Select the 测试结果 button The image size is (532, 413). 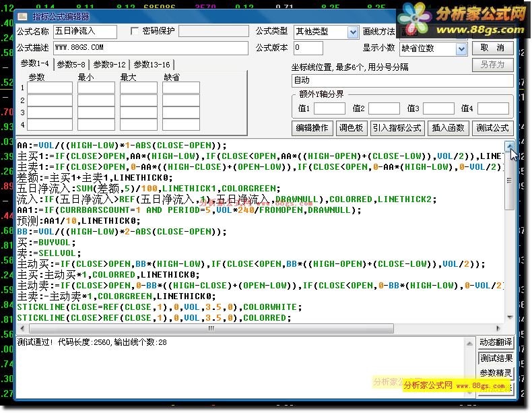pyautogui.click(x=496, y=358)
